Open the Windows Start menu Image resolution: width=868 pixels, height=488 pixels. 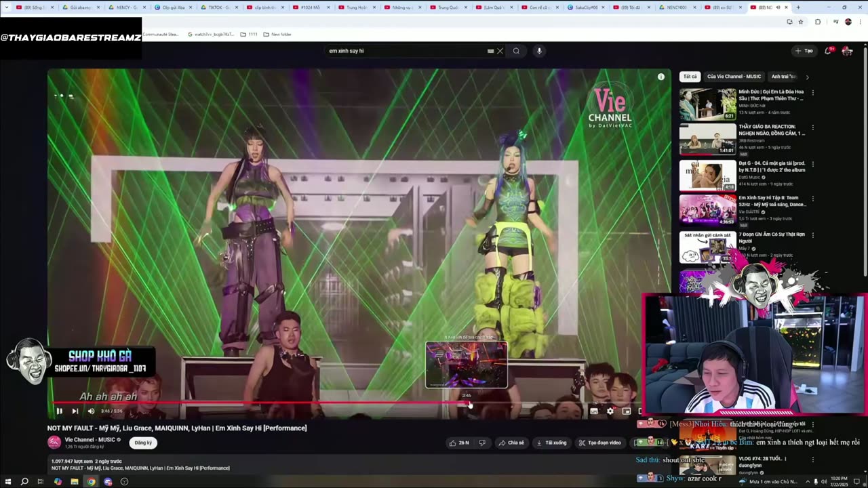pos(7,482)
